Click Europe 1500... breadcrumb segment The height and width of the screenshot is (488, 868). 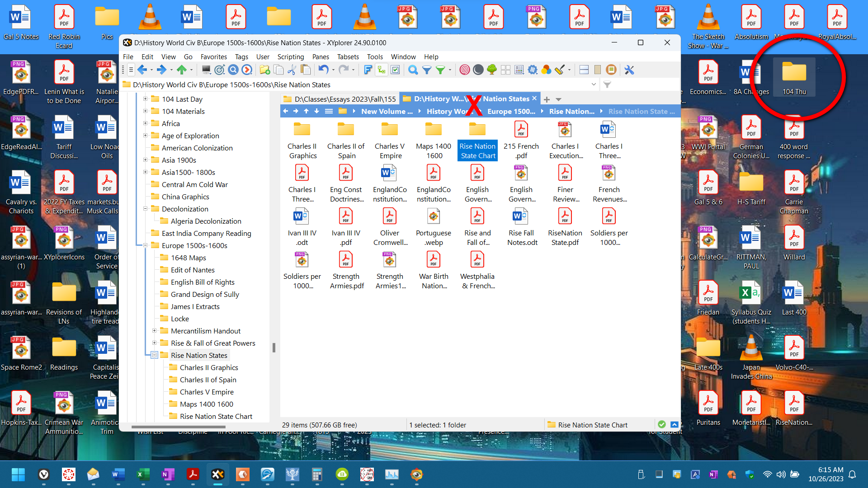coord(511,111)
